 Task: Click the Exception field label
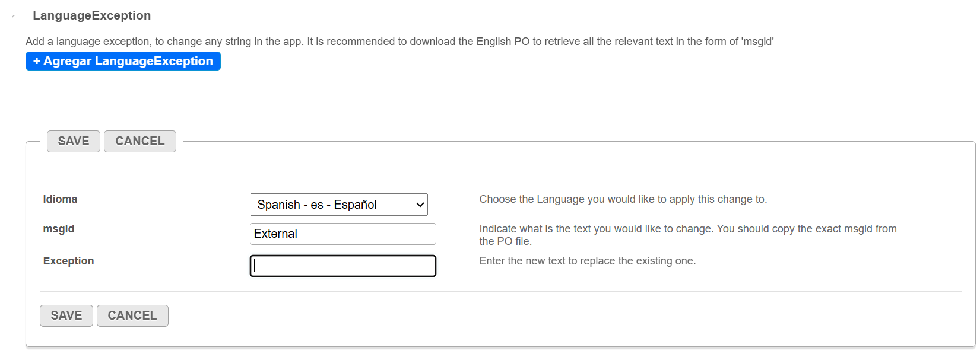[68, 261]
